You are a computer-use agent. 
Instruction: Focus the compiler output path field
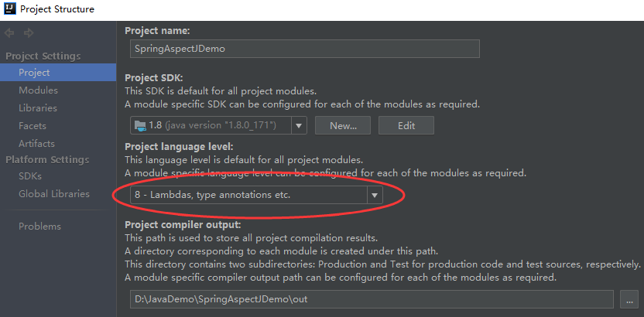click(372, 299)
